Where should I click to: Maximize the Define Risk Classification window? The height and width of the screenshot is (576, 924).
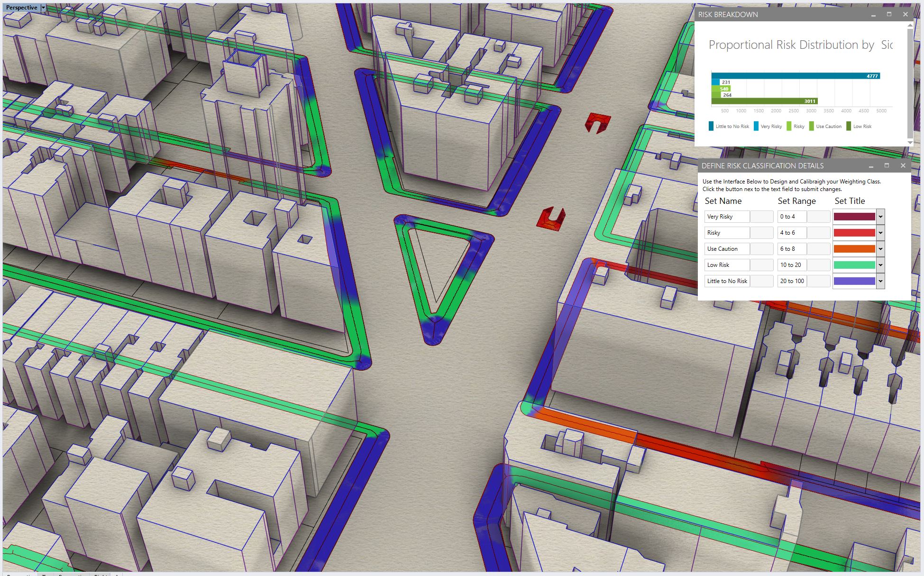pyautogui.click(x=887, y=165)
